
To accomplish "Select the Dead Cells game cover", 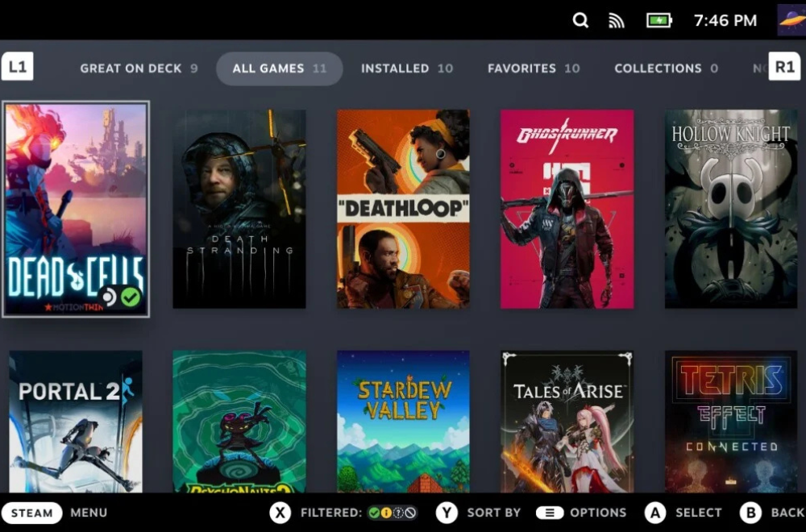I will click(x=76, y=210).
